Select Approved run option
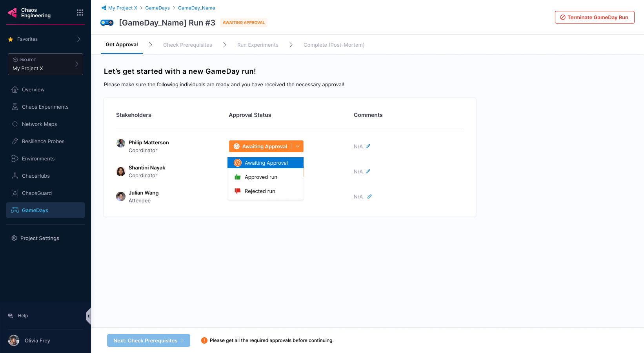 click(x=261, y=177)
